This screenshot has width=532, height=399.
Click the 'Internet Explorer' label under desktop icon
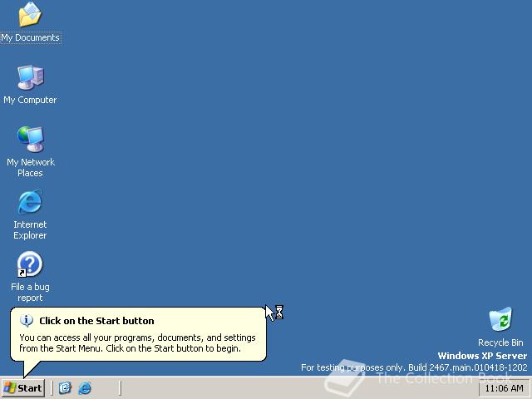(x=30, y=229)
